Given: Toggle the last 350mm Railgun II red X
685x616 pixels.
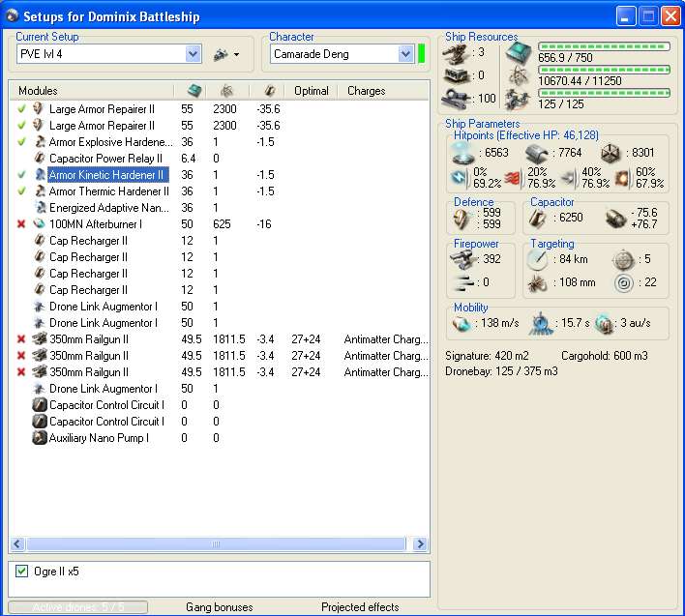Looking at the screenshot, I should coord(21,372).
